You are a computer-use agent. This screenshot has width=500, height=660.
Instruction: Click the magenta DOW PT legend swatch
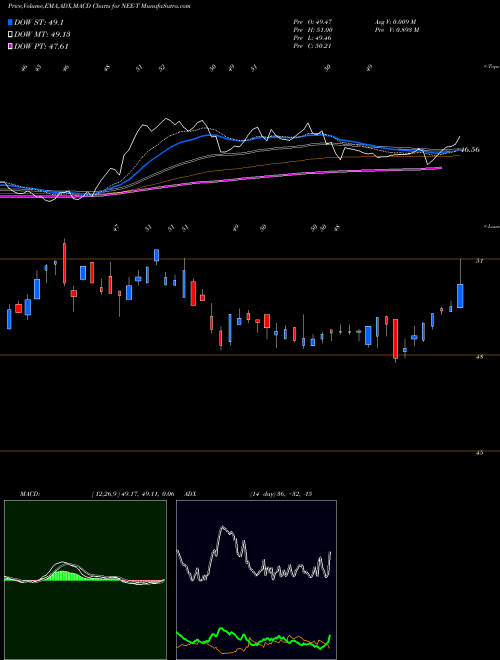point(11,46)
